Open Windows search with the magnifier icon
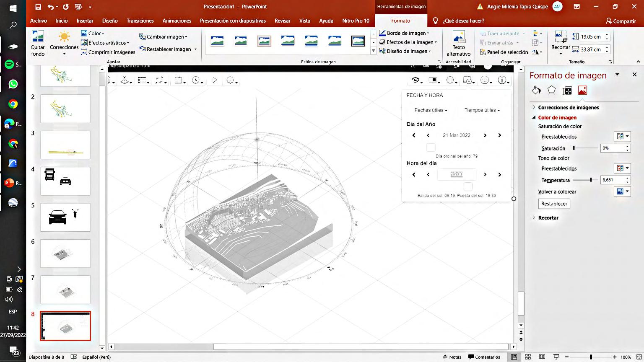Viewport: 644px width, 362px height. [x=13, y=26]
